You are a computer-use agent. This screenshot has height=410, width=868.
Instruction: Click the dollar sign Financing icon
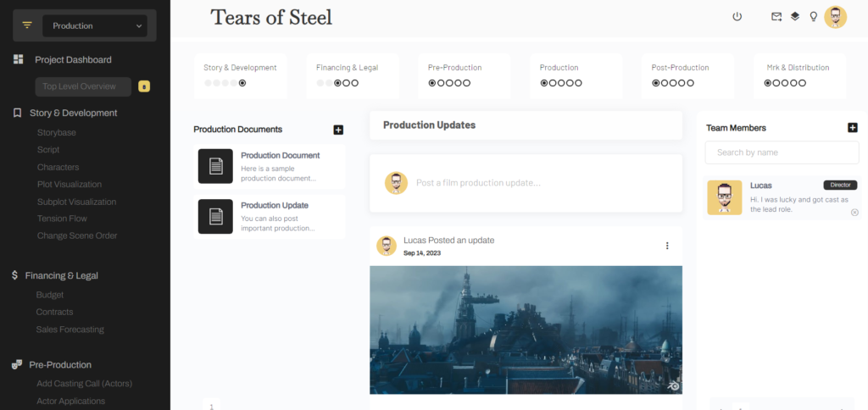click(15, 275)
